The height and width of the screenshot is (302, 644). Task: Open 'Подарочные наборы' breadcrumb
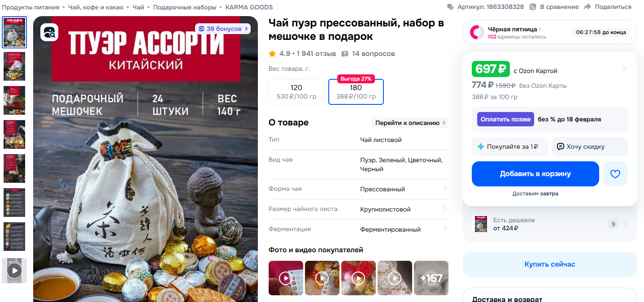(184, 7)
